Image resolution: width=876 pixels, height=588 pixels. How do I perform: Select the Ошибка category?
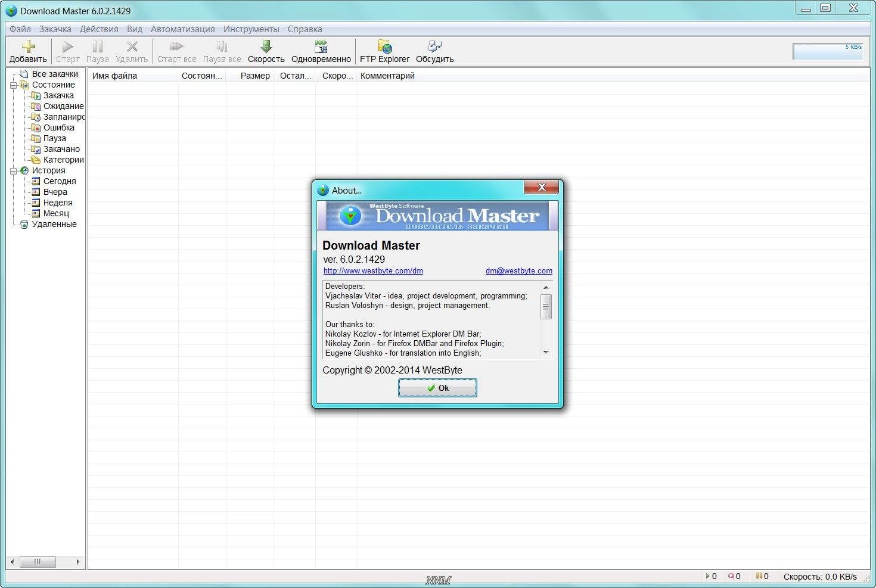59,127
